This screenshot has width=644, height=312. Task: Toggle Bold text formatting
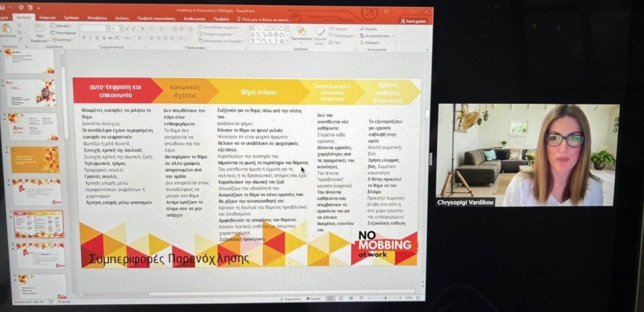84,38
